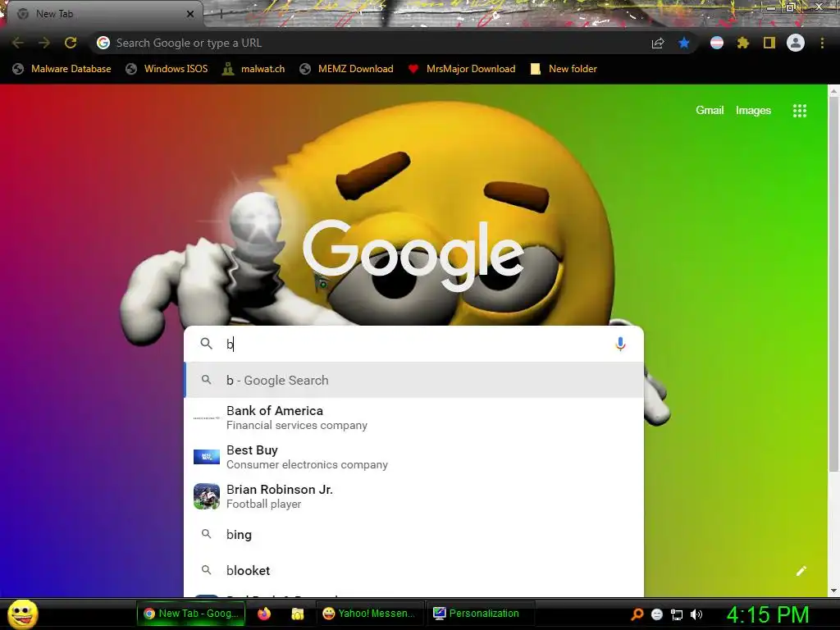Switch to New Tab - Google taskbar button

191,614
